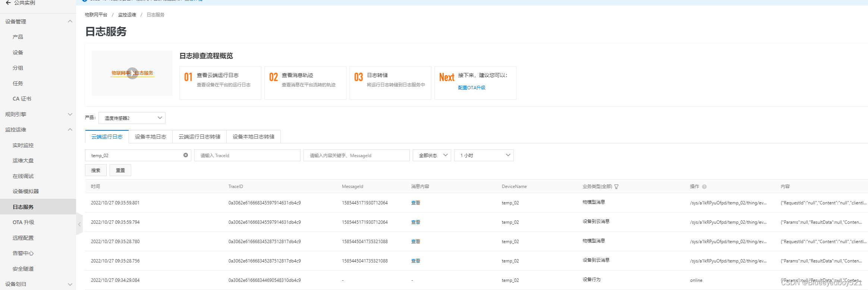Collapse the 监控运维 menu section
Viewport: 868px width, 290px height.
[70, 130]
